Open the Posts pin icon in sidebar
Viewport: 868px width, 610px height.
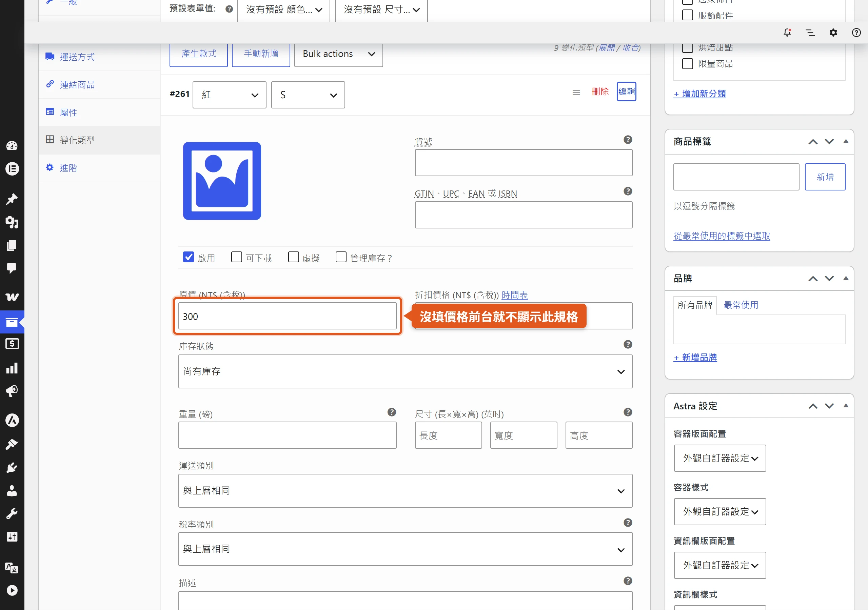[x=12, y=199]
